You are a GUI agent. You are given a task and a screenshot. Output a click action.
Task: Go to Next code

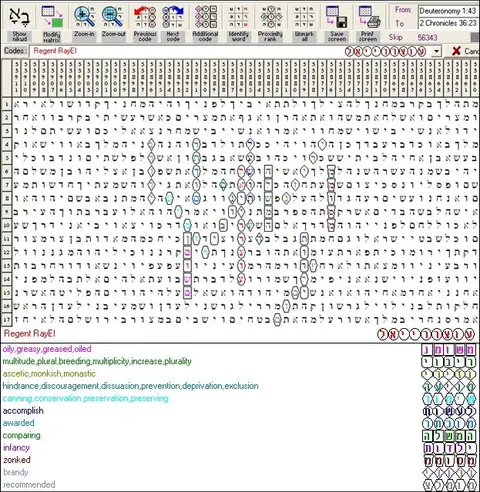pyautogui.click(x=173, y=17)
